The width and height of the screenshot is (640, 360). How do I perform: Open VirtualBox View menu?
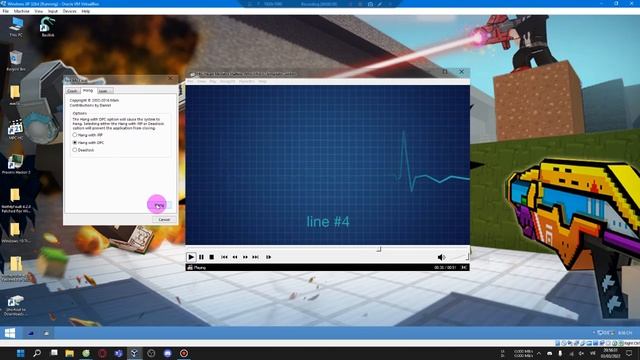click(x=38, y=11)
